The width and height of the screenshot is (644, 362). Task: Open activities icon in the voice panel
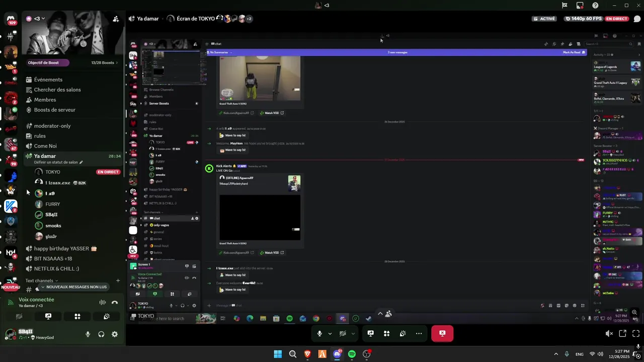click(77, 316)
